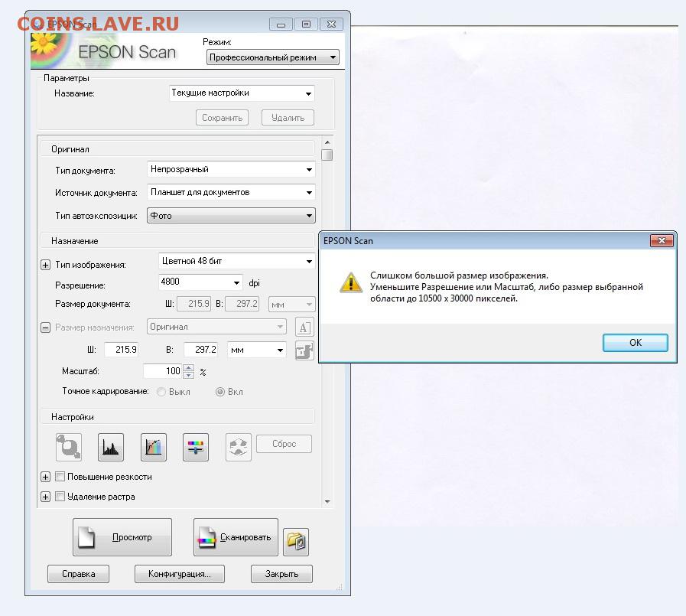Open the Название settings dropdown
Viewport: 686px width, 616px height.
point(242,93)
